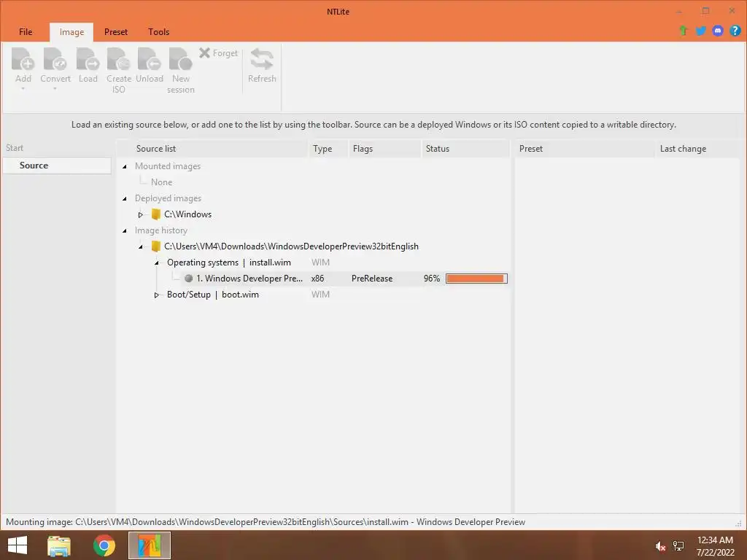747x560 pixels.
Task: Click the 96% mounting progress bar
Action: click(x=476, y=279)
